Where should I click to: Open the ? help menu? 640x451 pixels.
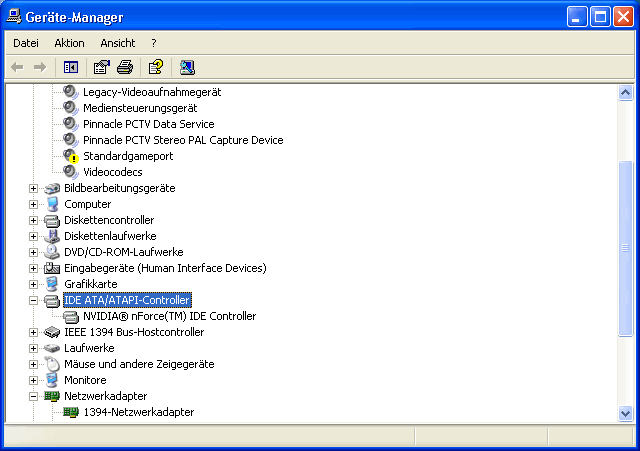pos(153,43)
